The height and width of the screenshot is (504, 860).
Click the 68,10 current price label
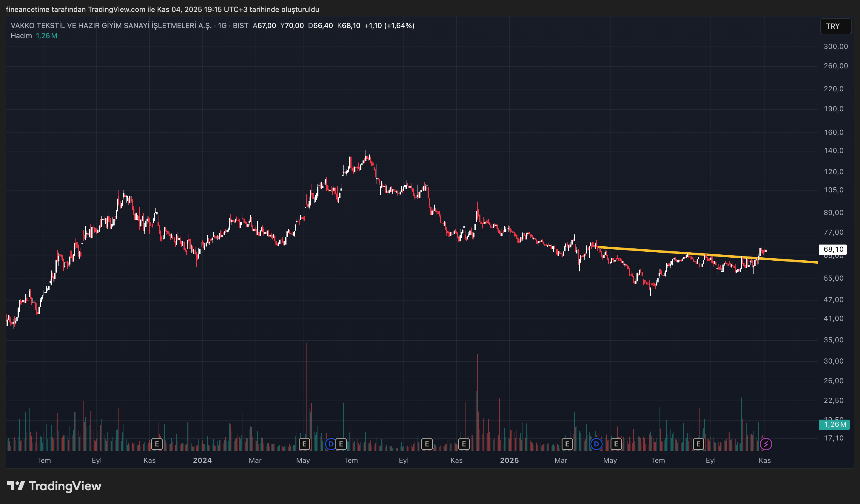[833, 249]
